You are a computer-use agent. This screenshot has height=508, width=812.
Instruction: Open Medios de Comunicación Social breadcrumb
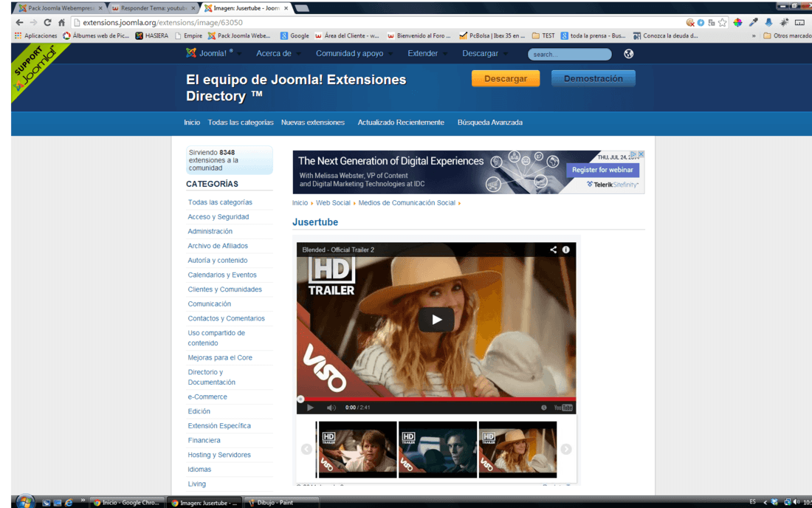(x=407, y=203)
